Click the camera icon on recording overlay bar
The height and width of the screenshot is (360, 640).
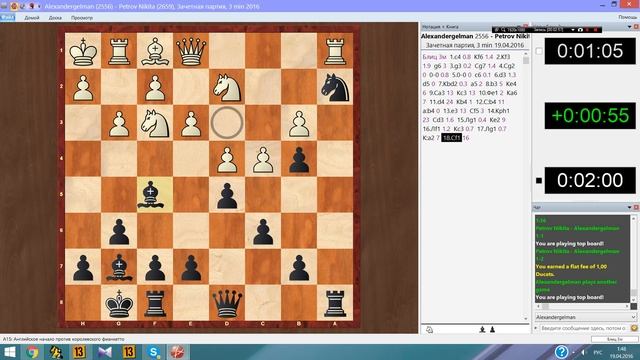(580, 30)
